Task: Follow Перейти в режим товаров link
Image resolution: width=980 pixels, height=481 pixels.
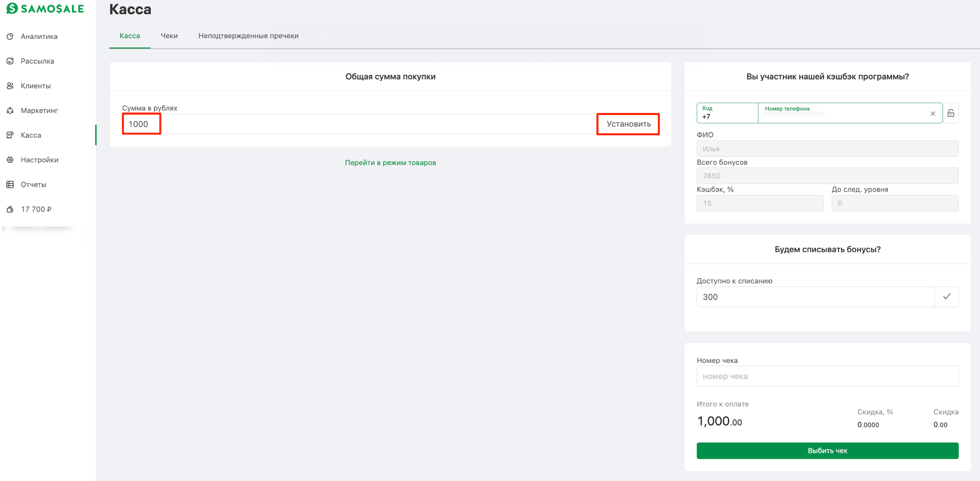Action: click(x=390, y=163)
